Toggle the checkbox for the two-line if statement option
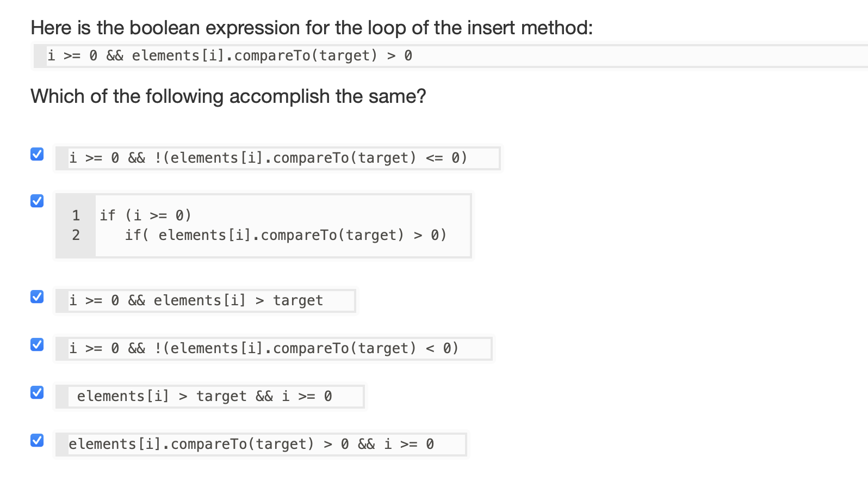Screen dimensions: 868x481 pyautogui.click(x=36, y=201)
